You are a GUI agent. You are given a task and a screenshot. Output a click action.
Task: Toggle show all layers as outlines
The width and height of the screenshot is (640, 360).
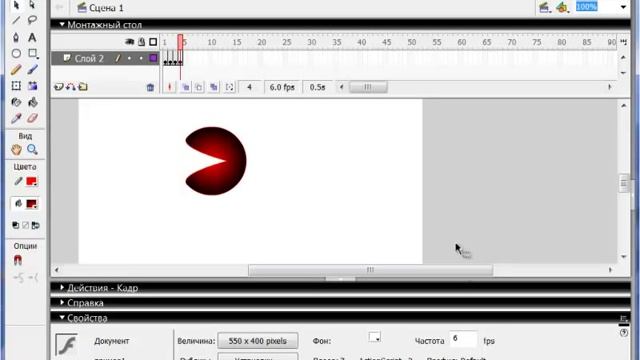coord(153,42)
